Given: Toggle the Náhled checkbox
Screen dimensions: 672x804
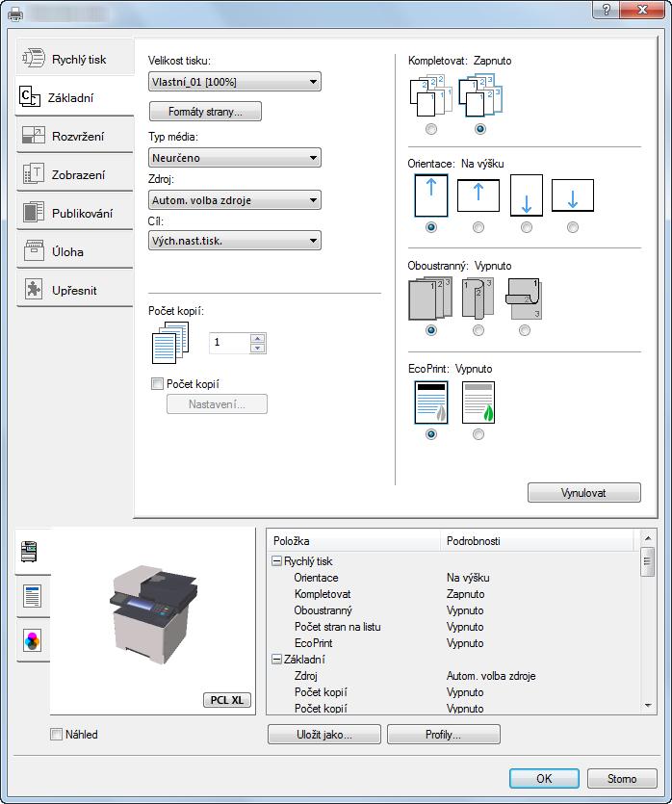Looking at the screenshot, I should point(56,735).
